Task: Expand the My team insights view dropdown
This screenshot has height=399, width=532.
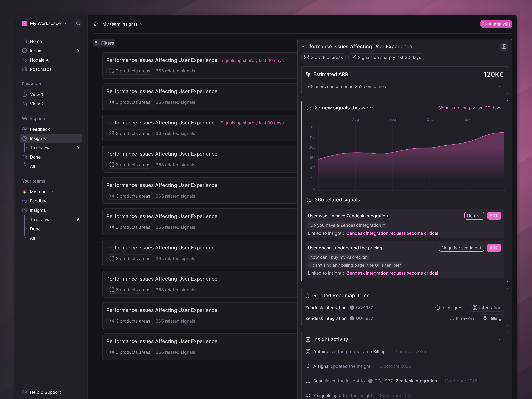Action: point(142,24)
